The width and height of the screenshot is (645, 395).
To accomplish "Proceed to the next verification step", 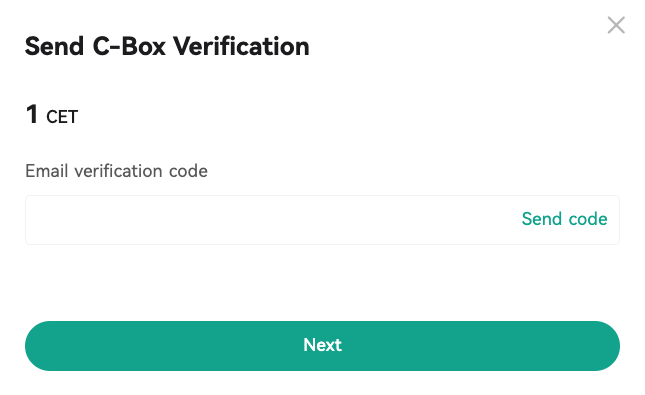I will pyautogui.click(x=322, y=346).
